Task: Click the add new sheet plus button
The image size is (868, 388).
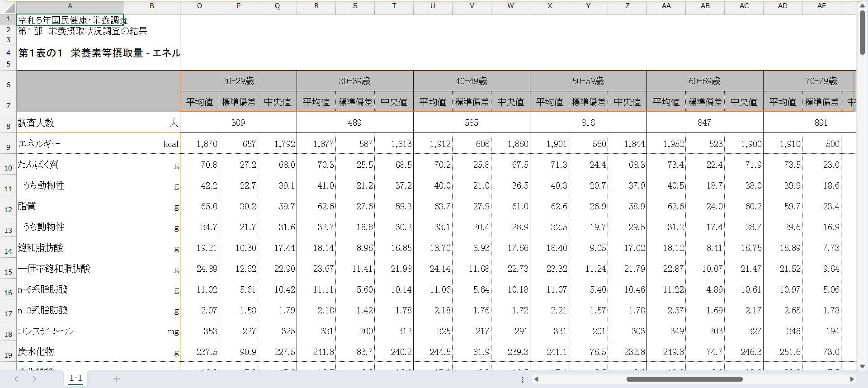Action: (x=117, y=379)
